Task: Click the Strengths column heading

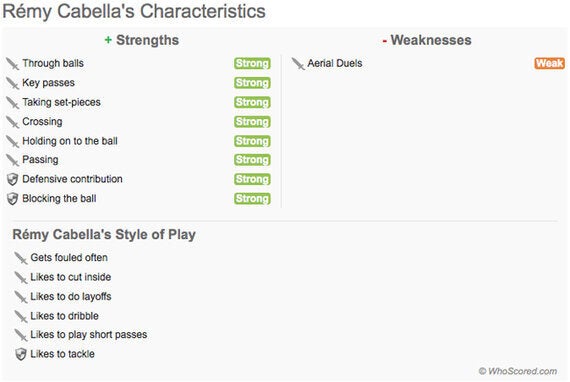Action: coord(142,40)
